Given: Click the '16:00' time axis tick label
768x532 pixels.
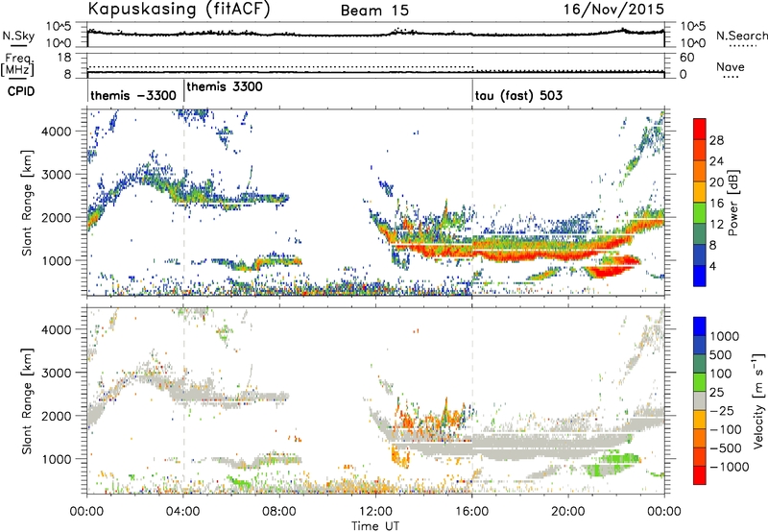Looking at the screenshot, I should click(x=471, y=512).
